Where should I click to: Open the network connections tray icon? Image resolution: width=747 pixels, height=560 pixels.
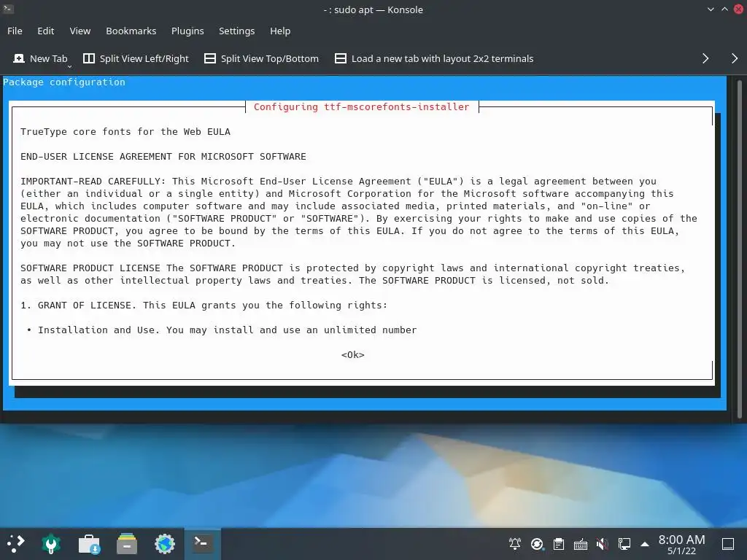pos(624,544)
